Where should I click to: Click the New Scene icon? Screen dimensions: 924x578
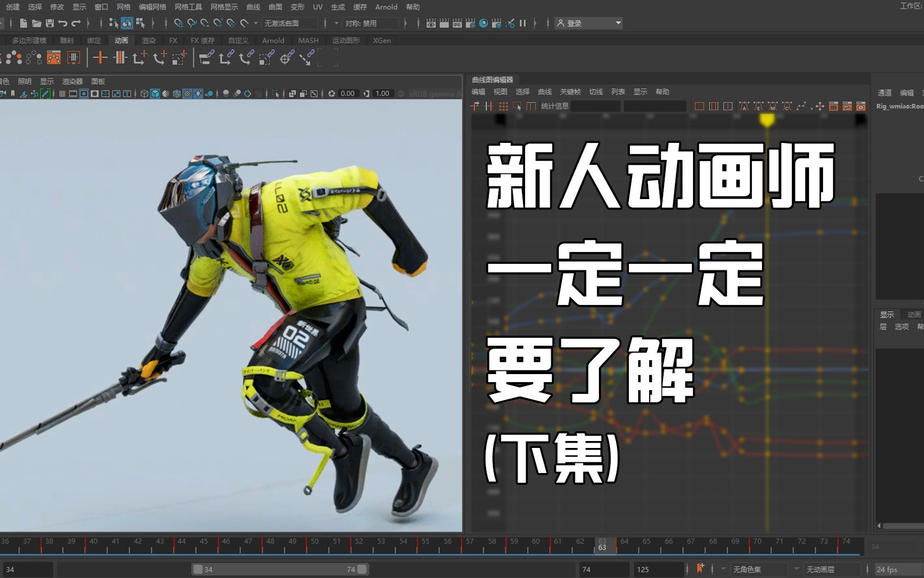[23, 23]
